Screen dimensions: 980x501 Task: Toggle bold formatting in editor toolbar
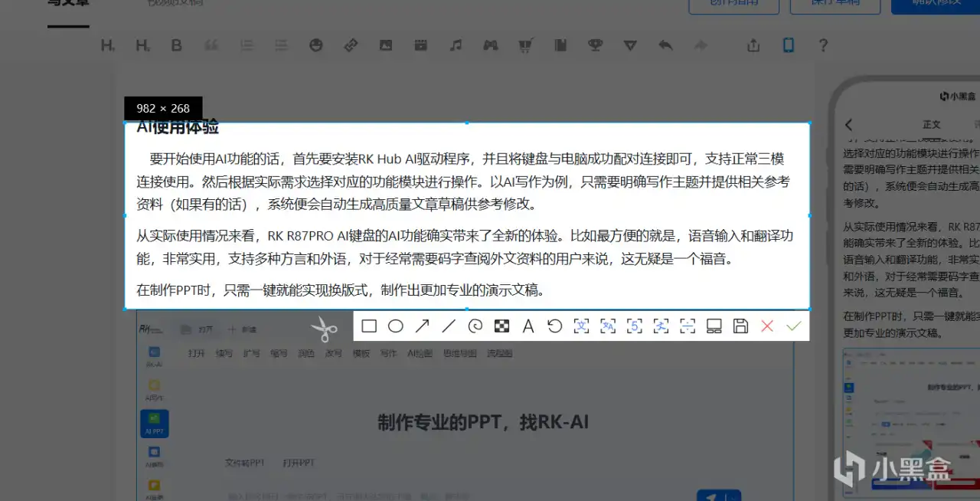pos(176,46)
